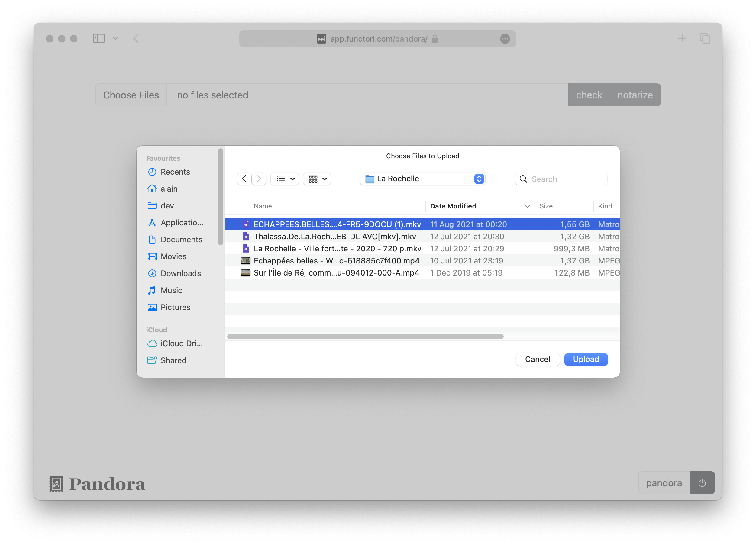Open the Documents sidebar entry
The width and height of the screenshot is (756, 545).
(181, 239)
